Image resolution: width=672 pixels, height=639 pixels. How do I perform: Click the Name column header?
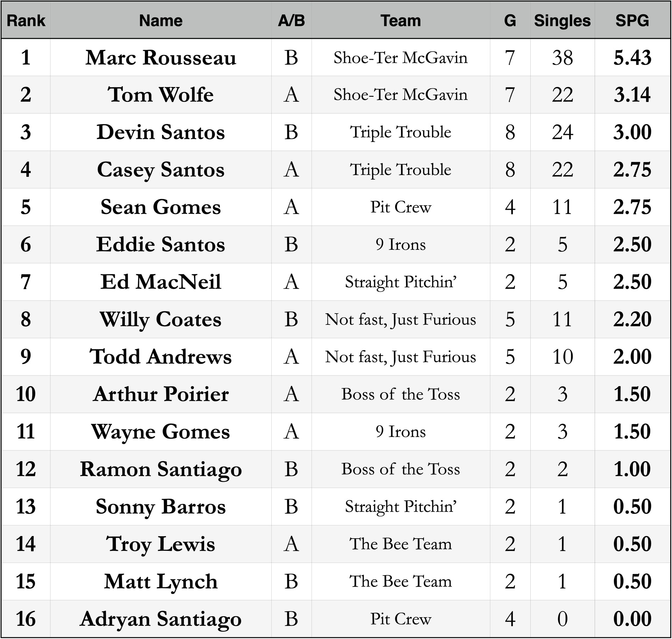161,21
